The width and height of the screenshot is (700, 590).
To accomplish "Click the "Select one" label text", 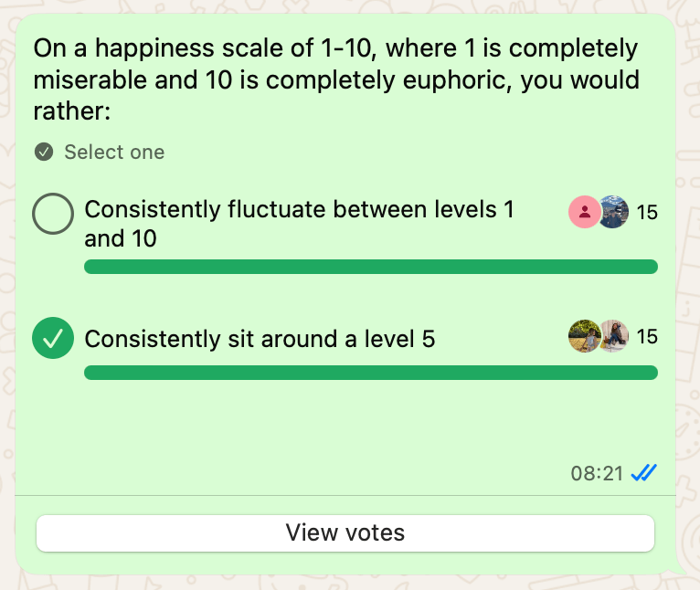I will [114, 152].
